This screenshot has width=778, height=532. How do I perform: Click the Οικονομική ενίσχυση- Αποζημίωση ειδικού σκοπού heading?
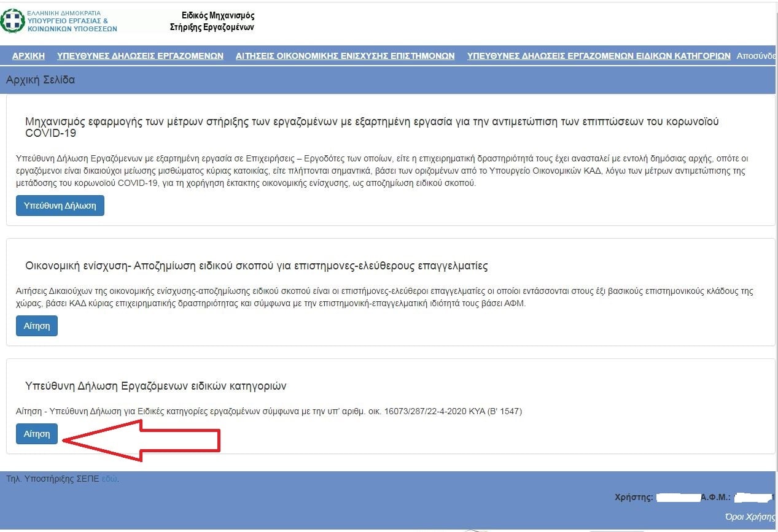tap(257, 266)
